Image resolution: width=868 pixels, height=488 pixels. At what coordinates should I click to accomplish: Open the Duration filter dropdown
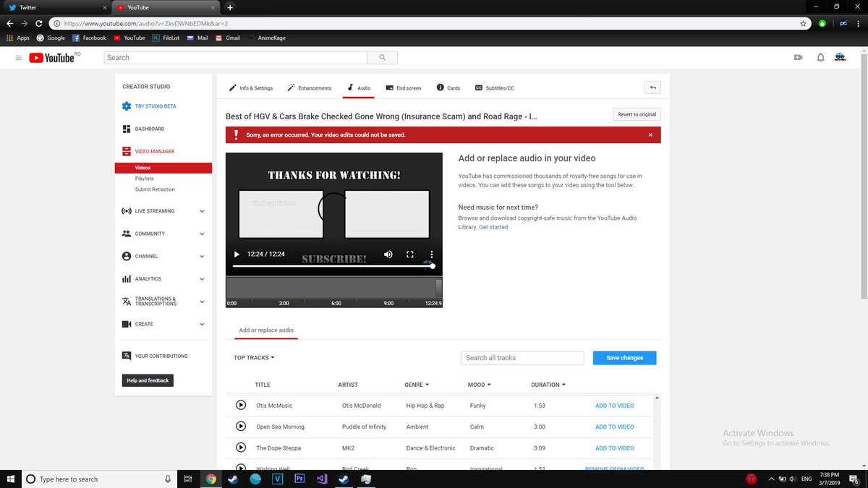(x=548, y=385)
